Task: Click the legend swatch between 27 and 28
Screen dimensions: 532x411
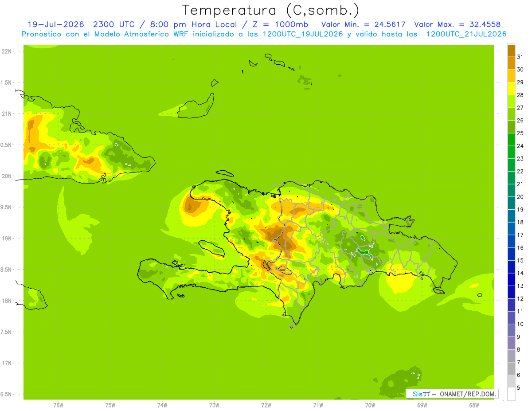Action: tap(511, 101)
